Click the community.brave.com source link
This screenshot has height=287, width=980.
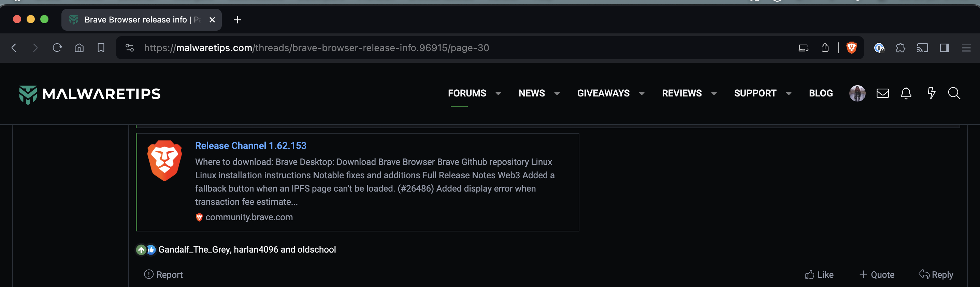[x=249, y=217]
